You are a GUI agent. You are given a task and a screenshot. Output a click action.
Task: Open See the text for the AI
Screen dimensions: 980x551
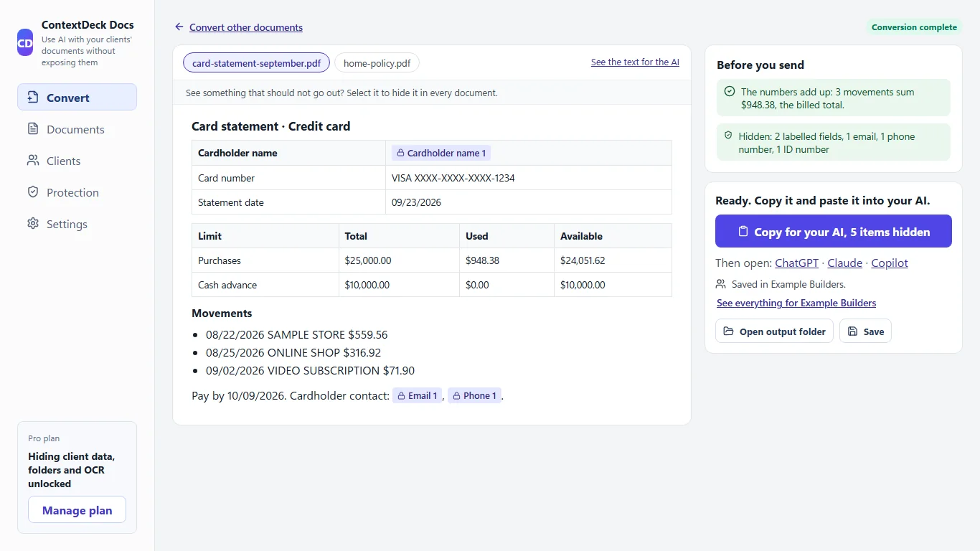click(x=635, y=62)
